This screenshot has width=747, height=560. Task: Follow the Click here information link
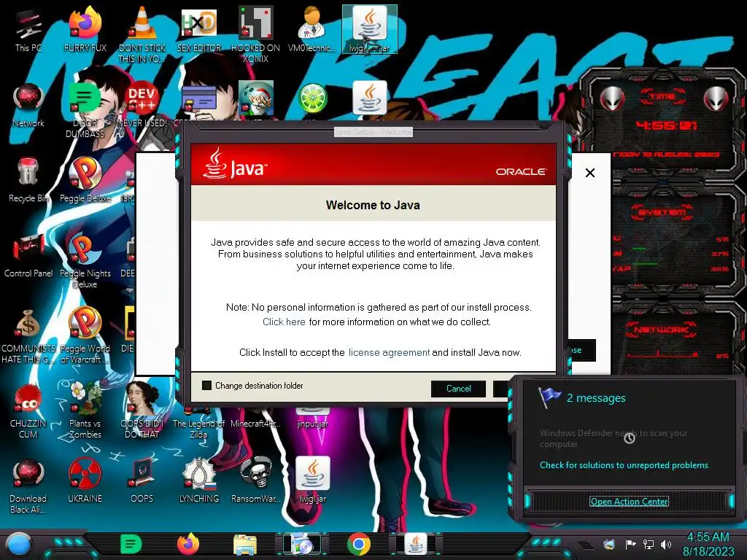click(284, 322)
